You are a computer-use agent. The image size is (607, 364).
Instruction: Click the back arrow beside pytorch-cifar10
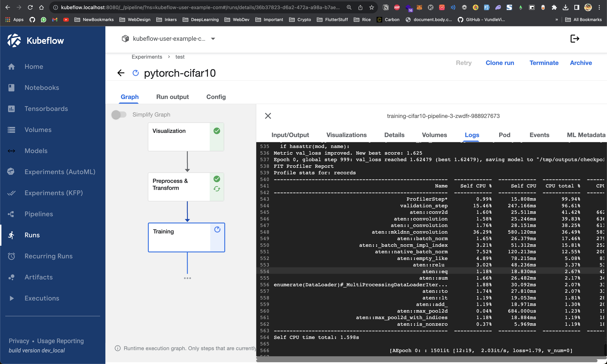point(121,73)
